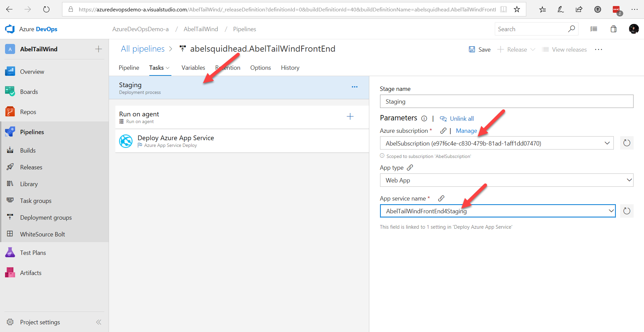Open the work items list icon

pyautogui.click(x=594, y=29)
